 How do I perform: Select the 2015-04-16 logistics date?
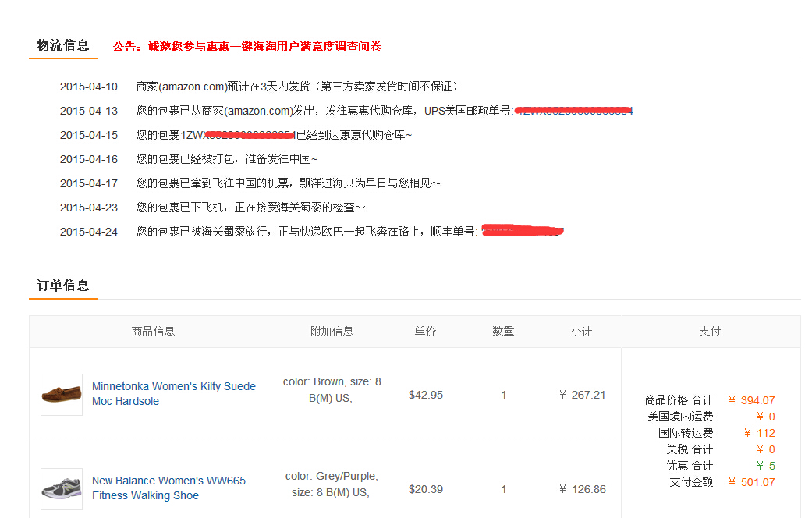[x=89, y=159]
